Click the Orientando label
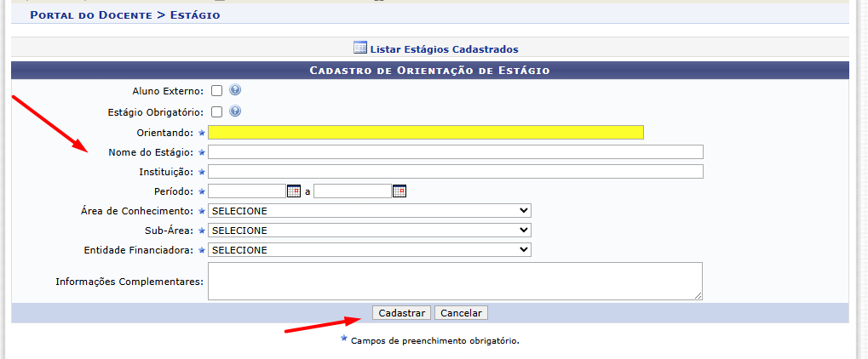868x359 pixels. [165, 133]
